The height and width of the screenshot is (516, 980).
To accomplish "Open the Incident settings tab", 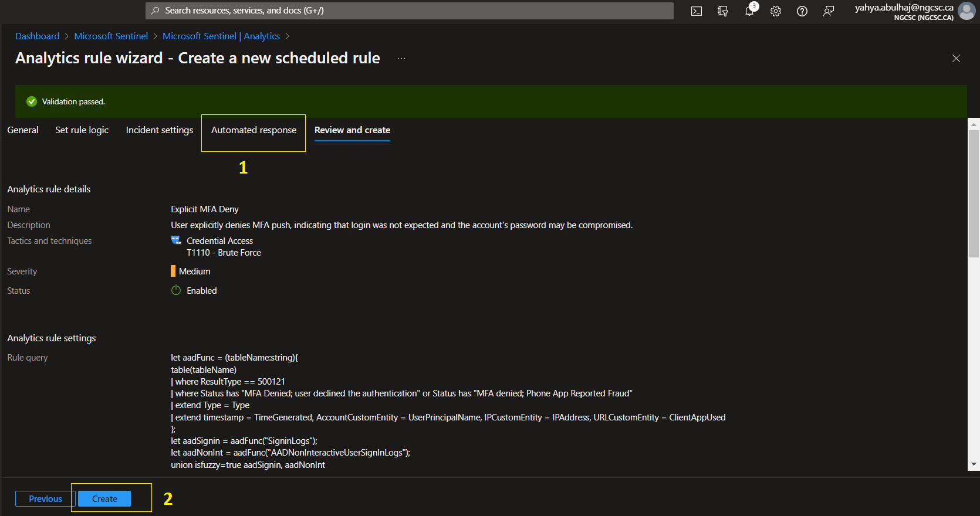I will (160, 130).
